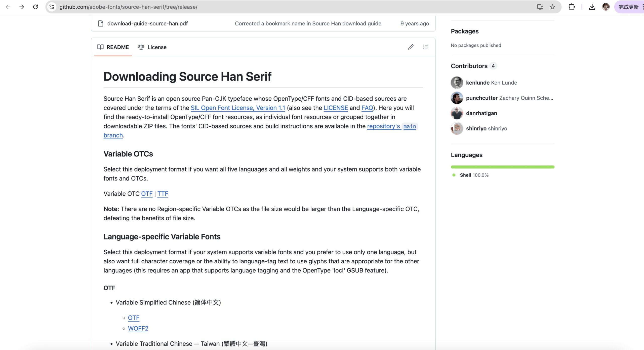Bookmark this page with the star icon

(552, 7)
